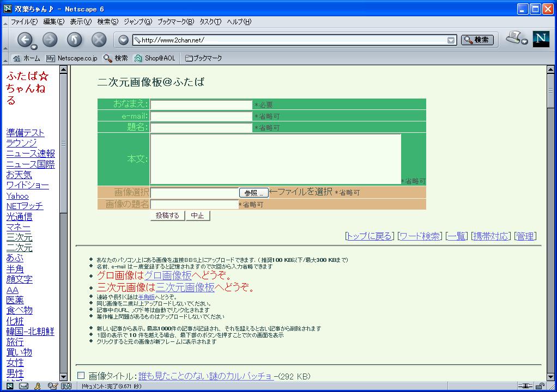
Task: Open Mail from the status bar icon
Action: [23, 386]
